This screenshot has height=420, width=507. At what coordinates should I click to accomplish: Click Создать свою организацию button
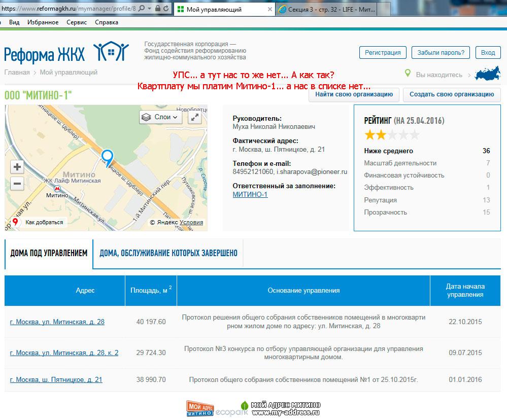click(452, 94)
